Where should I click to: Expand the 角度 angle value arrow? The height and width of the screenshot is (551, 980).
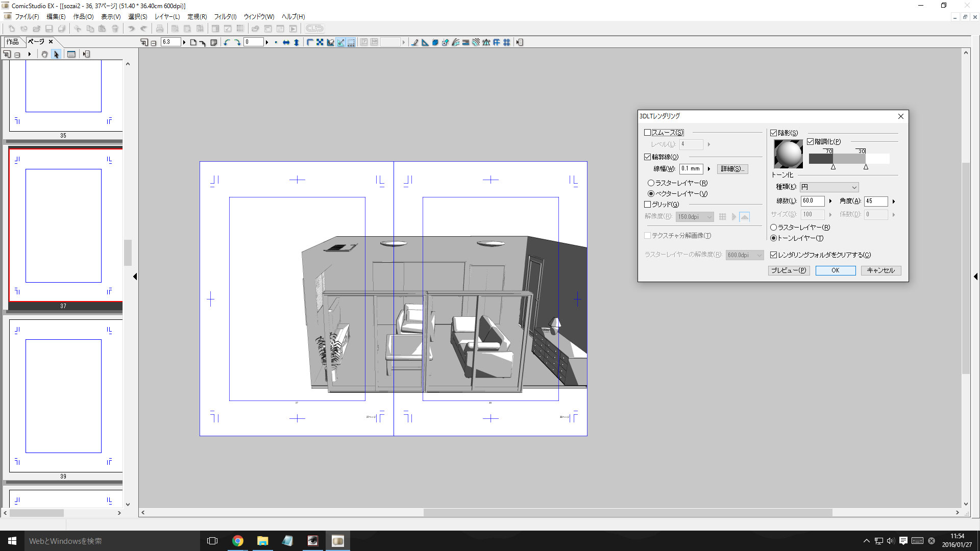[x=893, y=202]
